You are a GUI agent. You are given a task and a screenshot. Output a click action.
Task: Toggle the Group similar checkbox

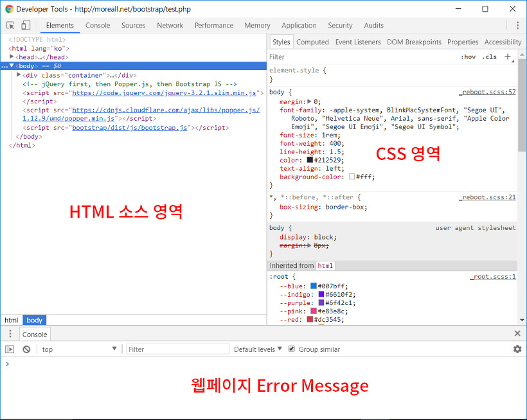(x=292, y=349)
